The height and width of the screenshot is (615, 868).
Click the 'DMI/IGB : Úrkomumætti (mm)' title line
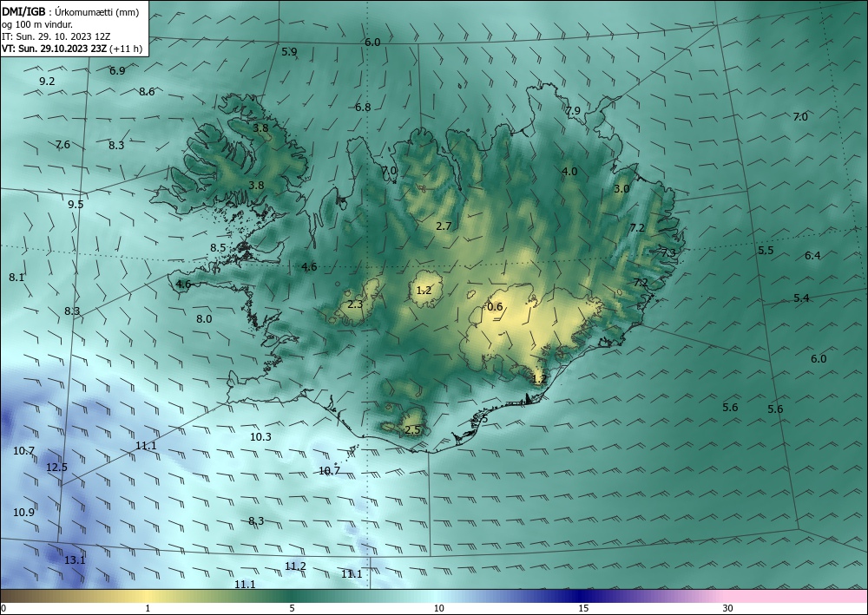point(70,12)
